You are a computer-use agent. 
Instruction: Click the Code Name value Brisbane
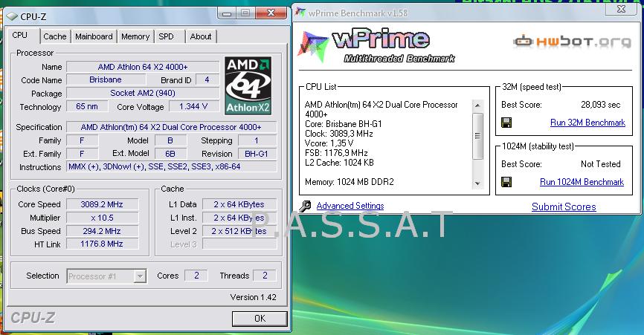106,80
